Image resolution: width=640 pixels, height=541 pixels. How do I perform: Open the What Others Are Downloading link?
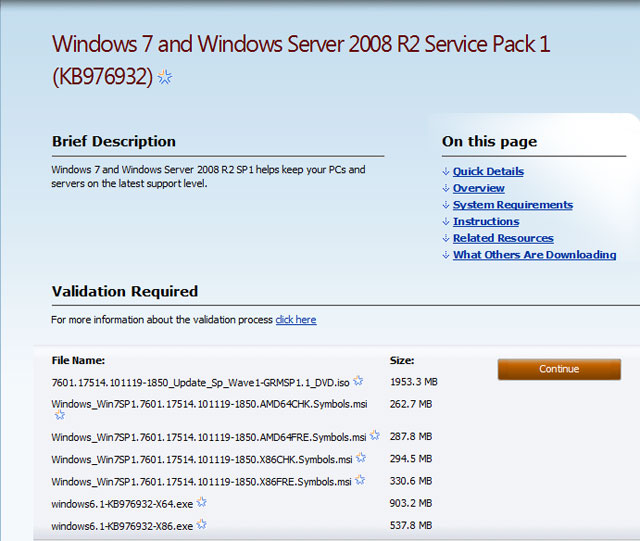534,255
